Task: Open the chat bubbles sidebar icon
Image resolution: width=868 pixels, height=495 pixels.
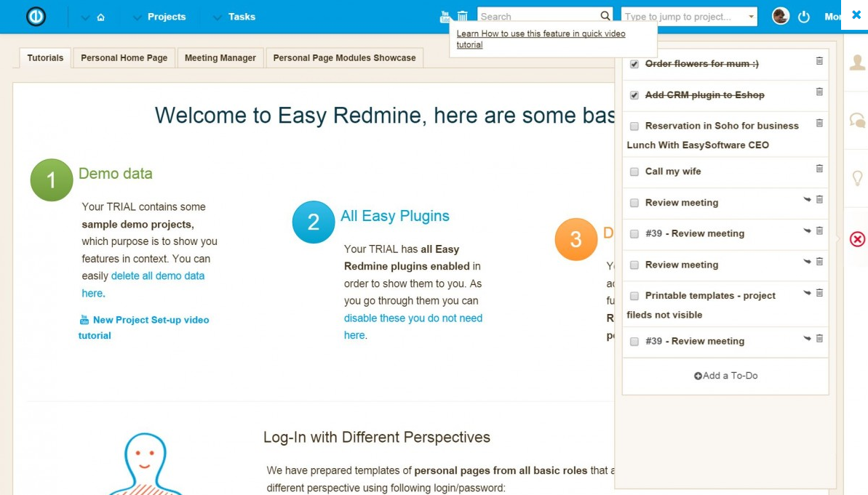Action: [857, 121]
